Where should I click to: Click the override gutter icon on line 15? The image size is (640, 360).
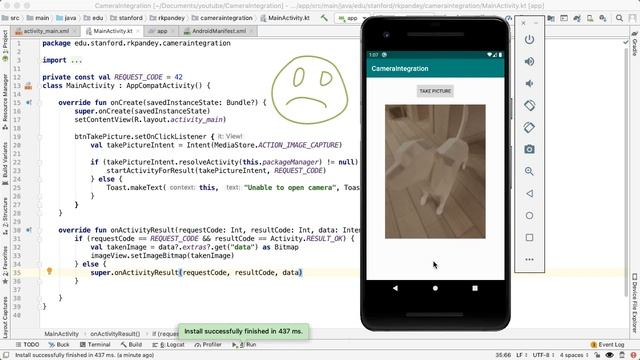[29, 102]
